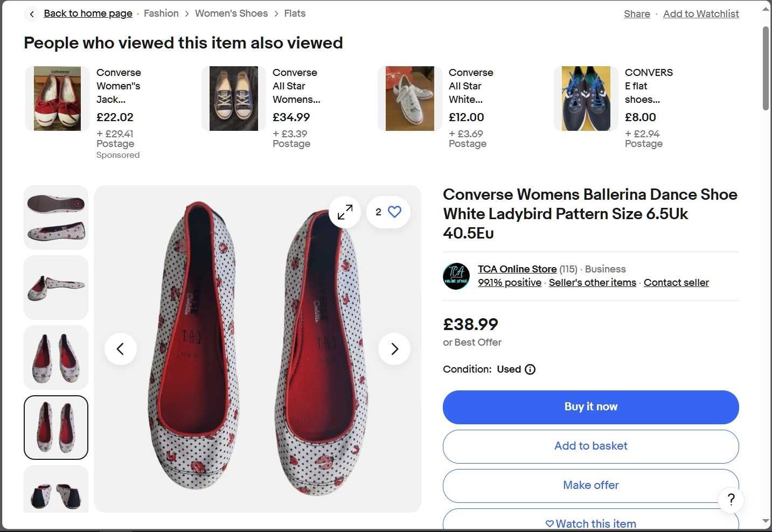Select the Fashion breadcrumb
This screenshot has width=772, height=532.
[161, 13]
